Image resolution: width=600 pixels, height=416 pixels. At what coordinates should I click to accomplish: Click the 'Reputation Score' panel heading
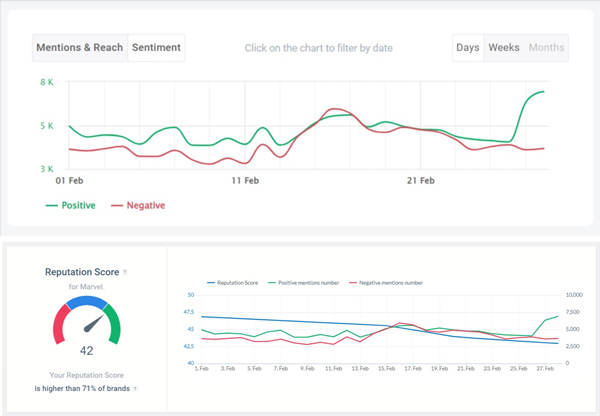click(x=82, y=272)
